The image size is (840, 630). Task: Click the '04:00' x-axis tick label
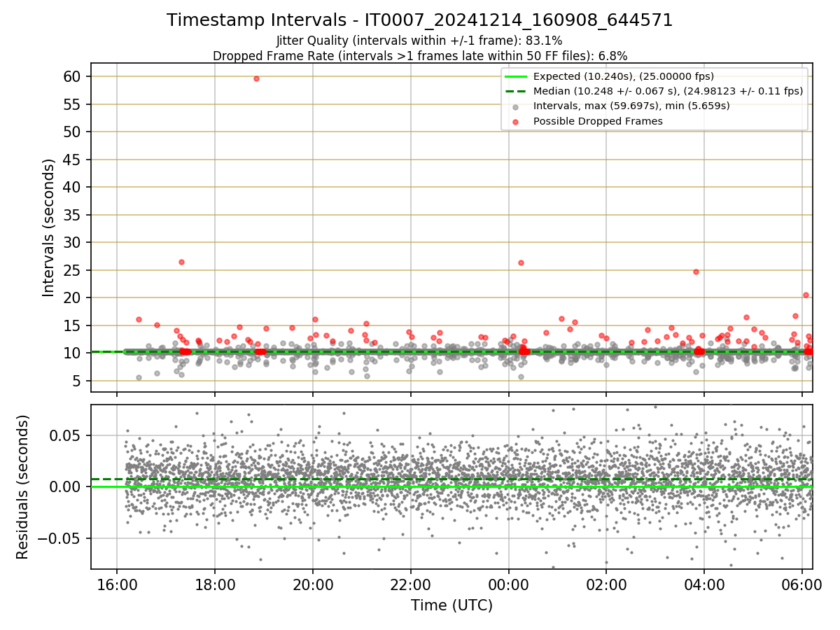click(x=704, y=584)
